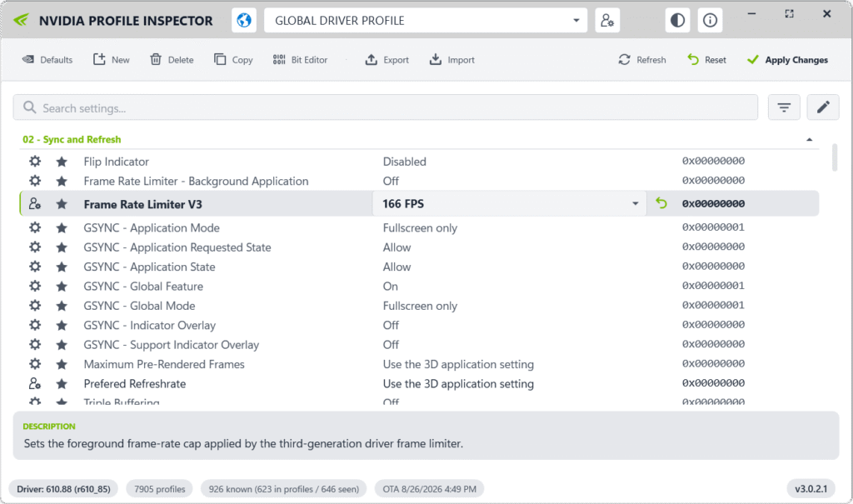Click gear icon on Frame Rate Limiter - Background Application
This screenshot has width=853, height=504.
pyautogui.click(x=35, y=181)
